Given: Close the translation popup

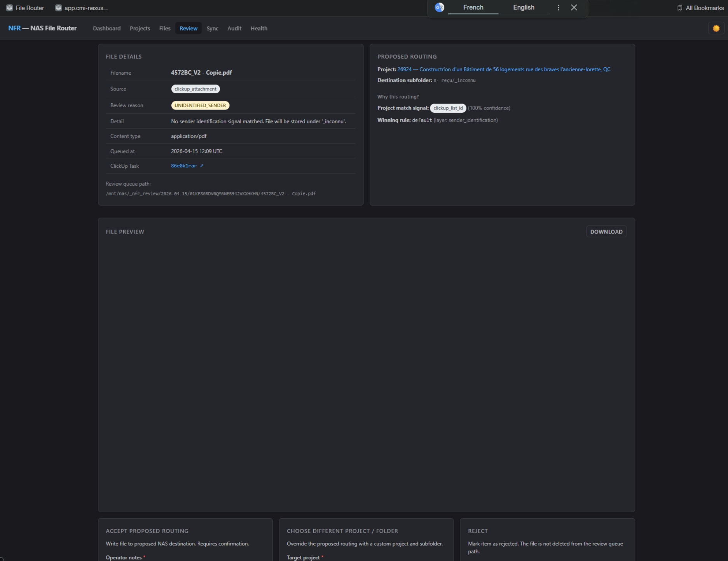Looking at the screenshot, I should pos(574,8).
